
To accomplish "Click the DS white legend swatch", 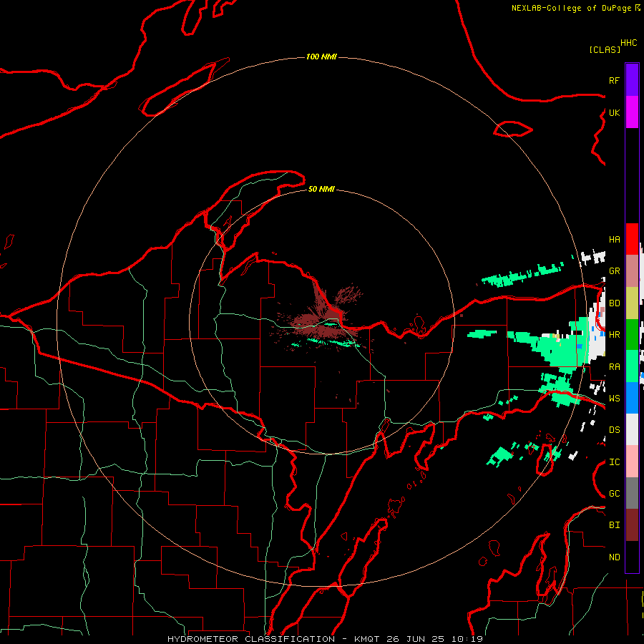I will pyautogui.click(x=632, y=429).
